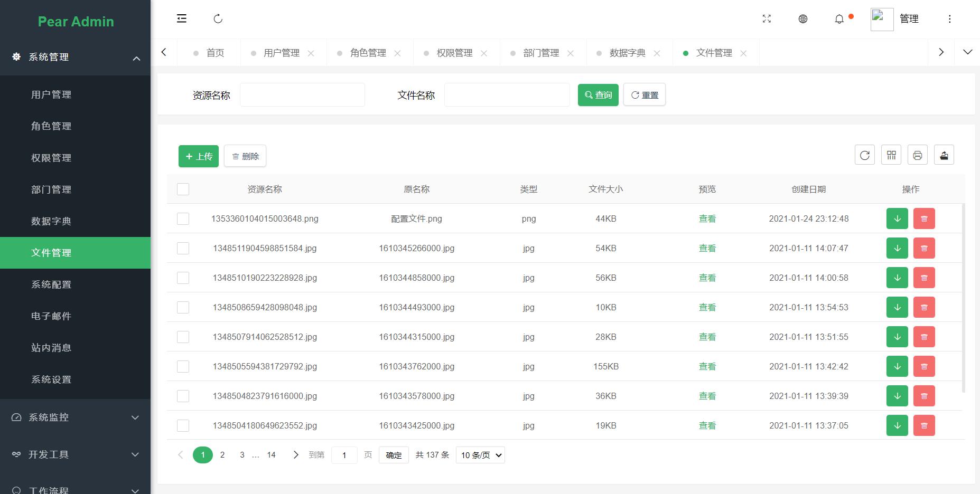Screen dimensions: 980x494
Task: Open the tab list dropdown arrow
Action: click(967, 52)
